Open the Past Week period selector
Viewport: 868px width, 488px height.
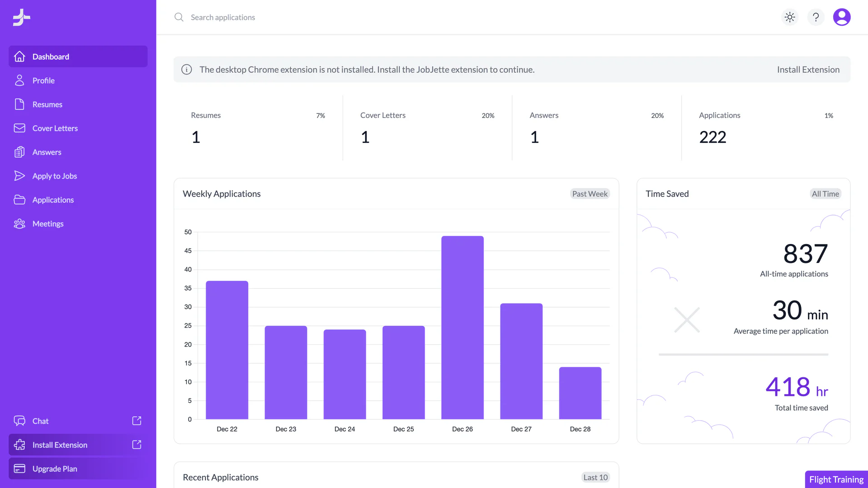pos(590,193)
